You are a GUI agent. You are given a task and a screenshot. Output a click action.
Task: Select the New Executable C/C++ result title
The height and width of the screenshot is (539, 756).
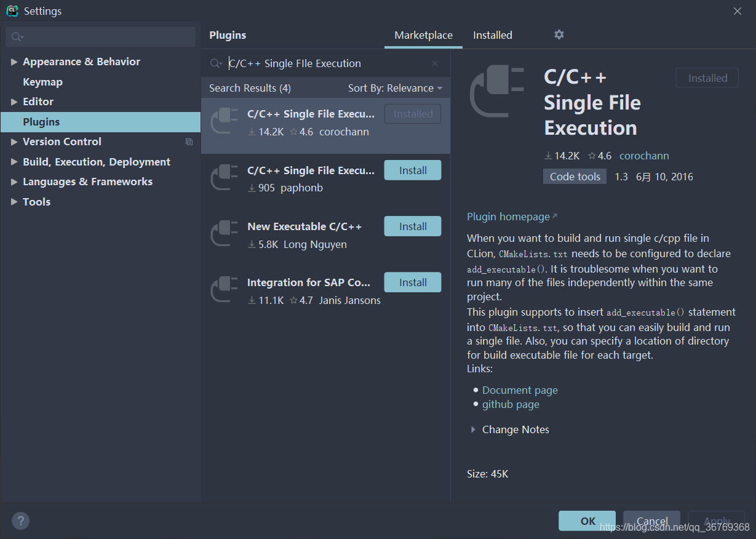[x=304, y=226]
